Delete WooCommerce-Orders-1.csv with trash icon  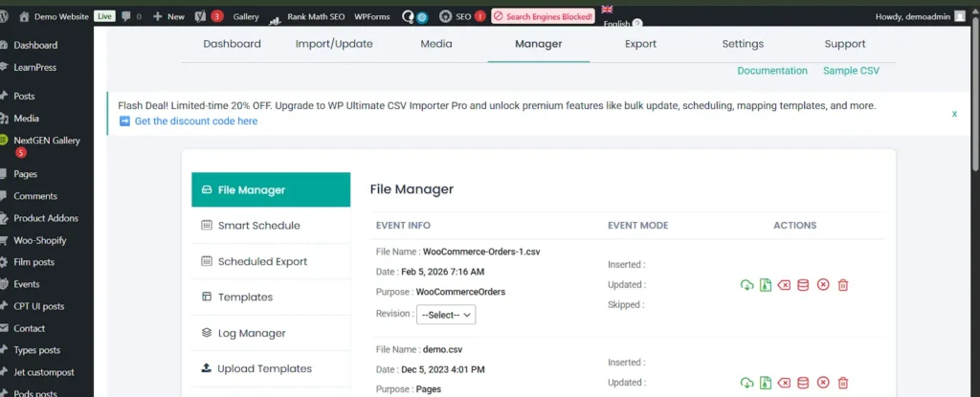842,285
